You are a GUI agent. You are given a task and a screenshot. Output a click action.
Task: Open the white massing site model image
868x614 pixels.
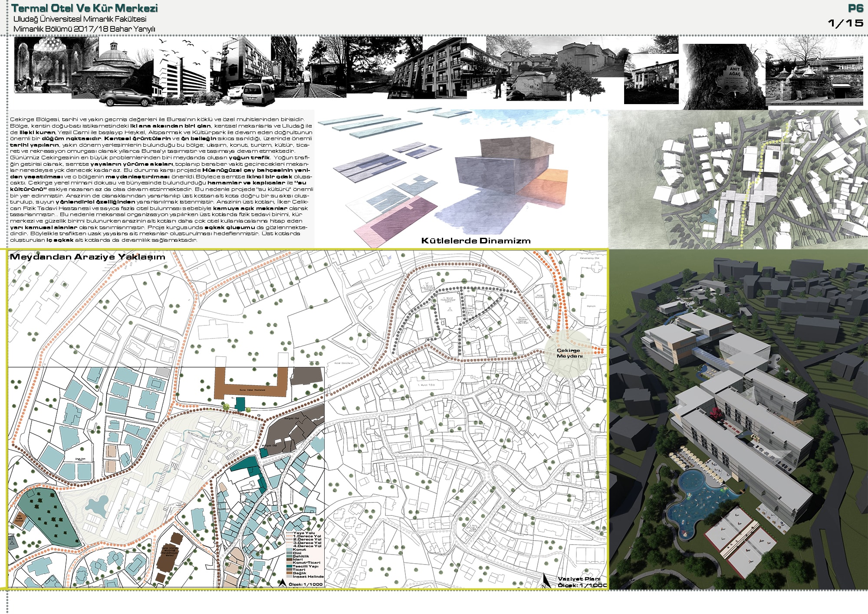[738, 179]
